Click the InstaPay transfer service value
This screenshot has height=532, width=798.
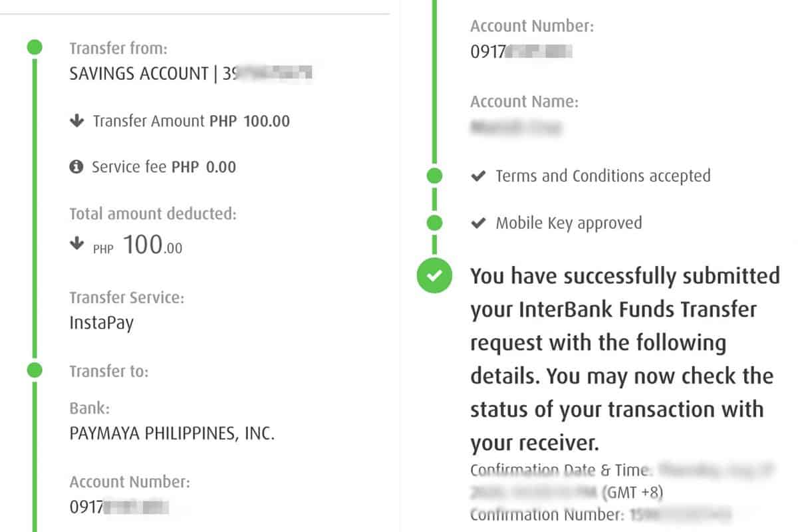coord(101,323)
